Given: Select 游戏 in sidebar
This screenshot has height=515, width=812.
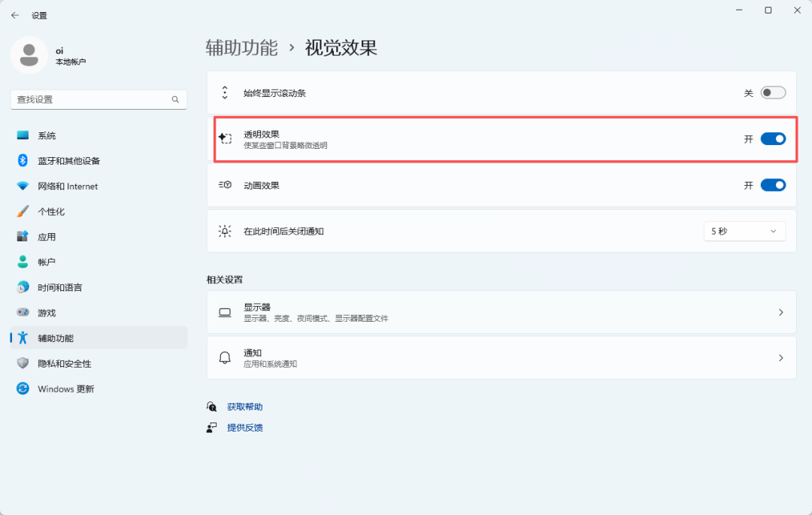Looking at the screenshot, I should coord(98,313).
